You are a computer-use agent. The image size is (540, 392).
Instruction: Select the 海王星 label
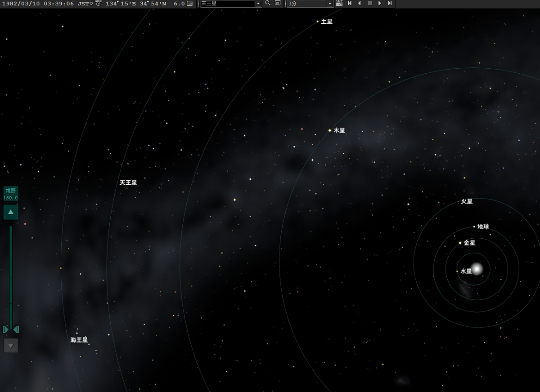[79, 340]
